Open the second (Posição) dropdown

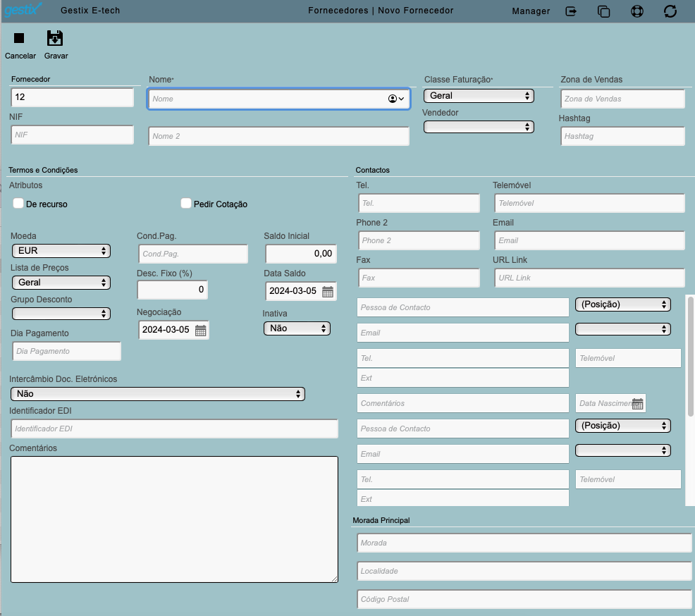point(623,426)
